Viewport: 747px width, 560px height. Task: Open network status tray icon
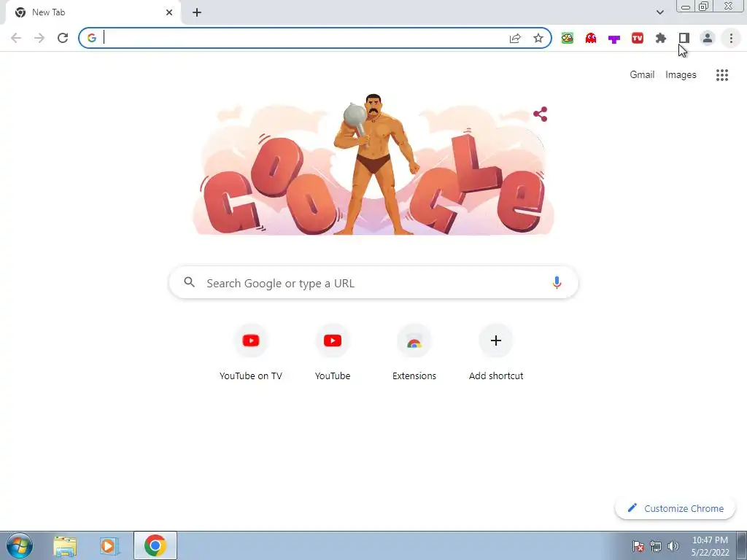pos(656,546)
